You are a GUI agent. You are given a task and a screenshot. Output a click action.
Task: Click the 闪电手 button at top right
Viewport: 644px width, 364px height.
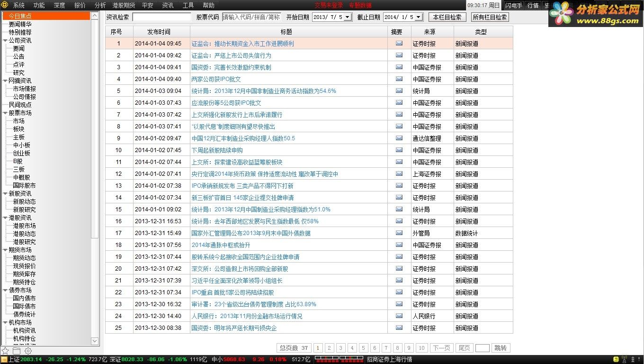513,5
